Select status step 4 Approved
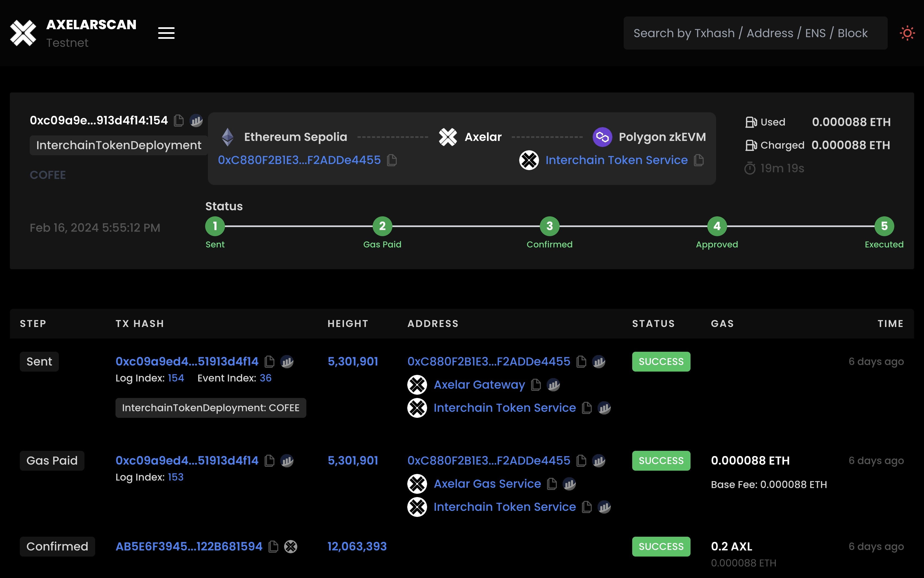924x578 pixels. click(717, 226)
